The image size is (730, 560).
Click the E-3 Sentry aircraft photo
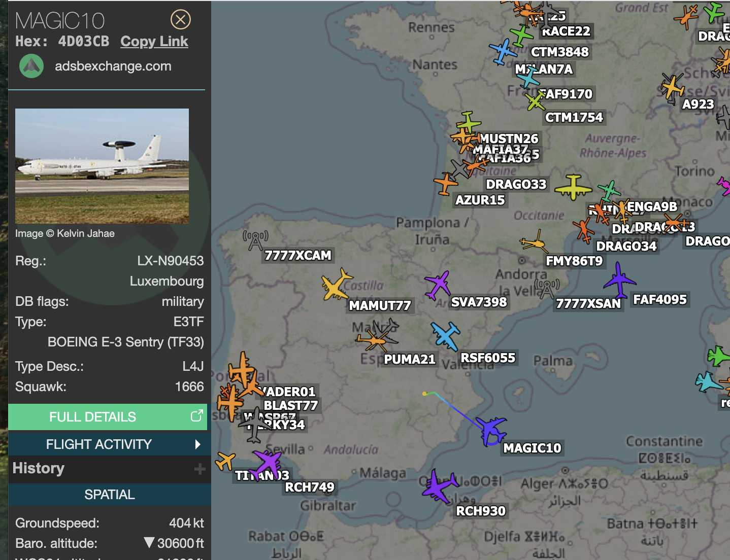102,166
